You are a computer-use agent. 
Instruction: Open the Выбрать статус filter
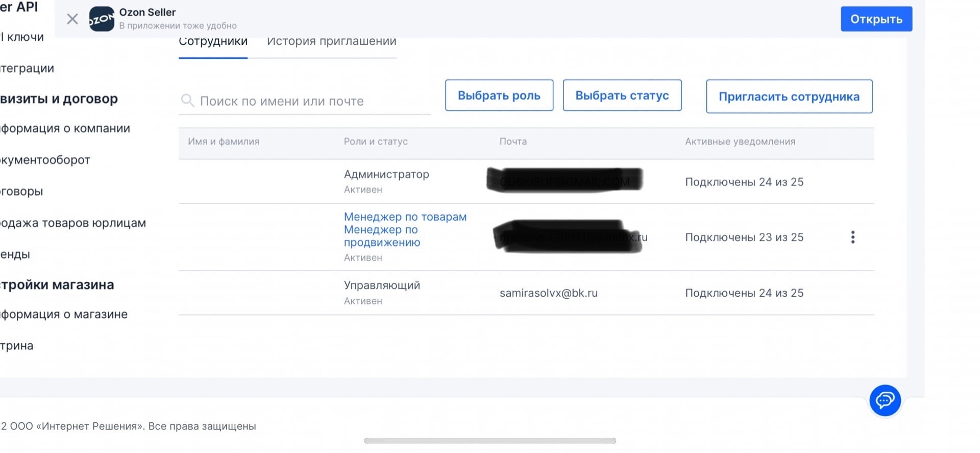pos(622,96)
